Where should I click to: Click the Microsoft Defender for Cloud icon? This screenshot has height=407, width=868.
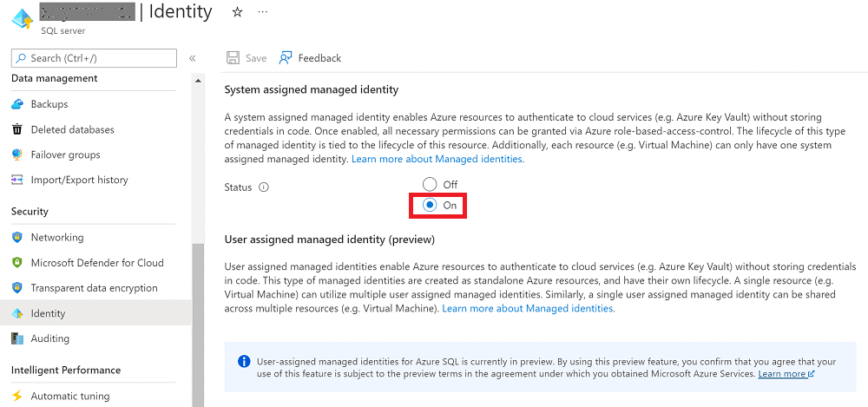pos(16,262)
